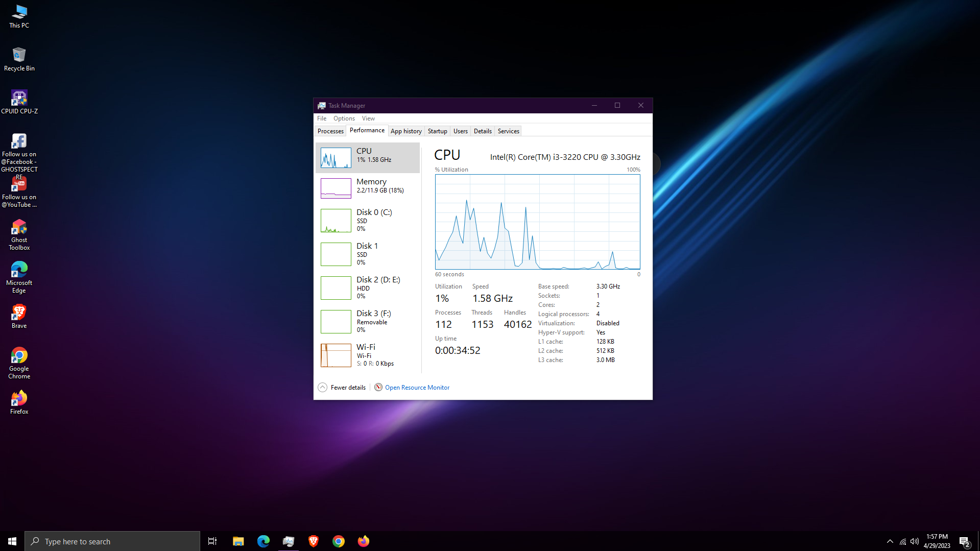Launch Brave desktop shortcut

[19, 317]
